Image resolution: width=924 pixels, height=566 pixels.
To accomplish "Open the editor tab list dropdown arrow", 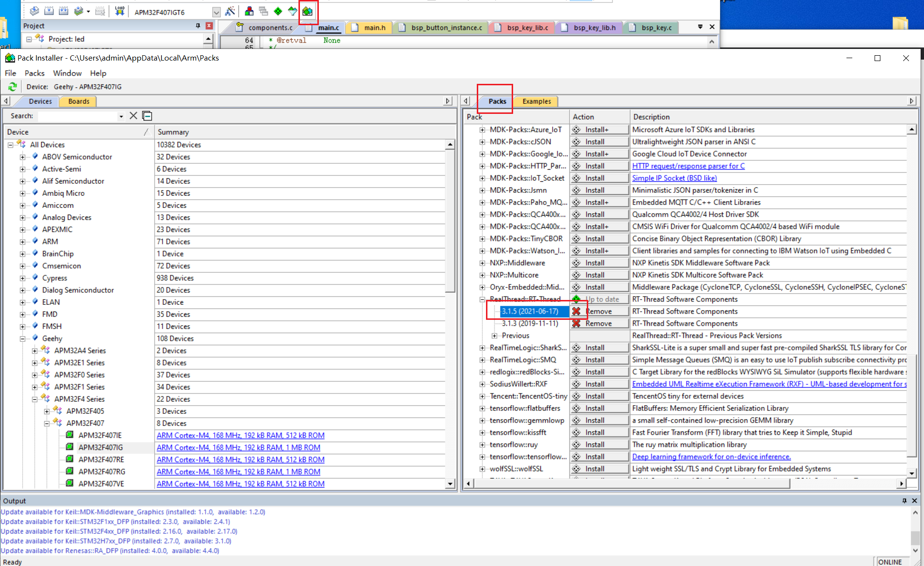I will click(x=700, y=27).
